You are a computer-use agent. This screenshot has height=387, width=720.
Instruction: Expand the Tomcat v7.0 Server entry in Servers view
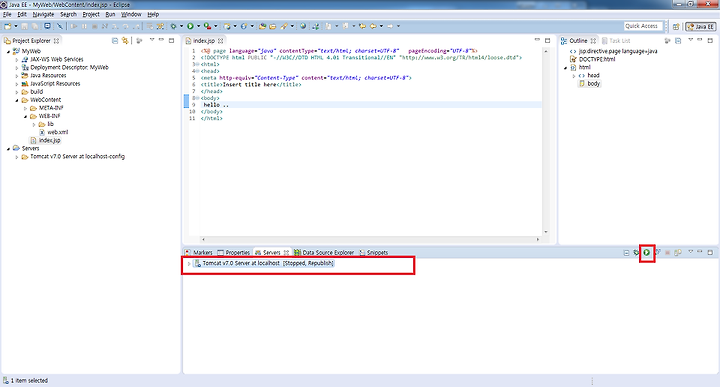point(189,264)
